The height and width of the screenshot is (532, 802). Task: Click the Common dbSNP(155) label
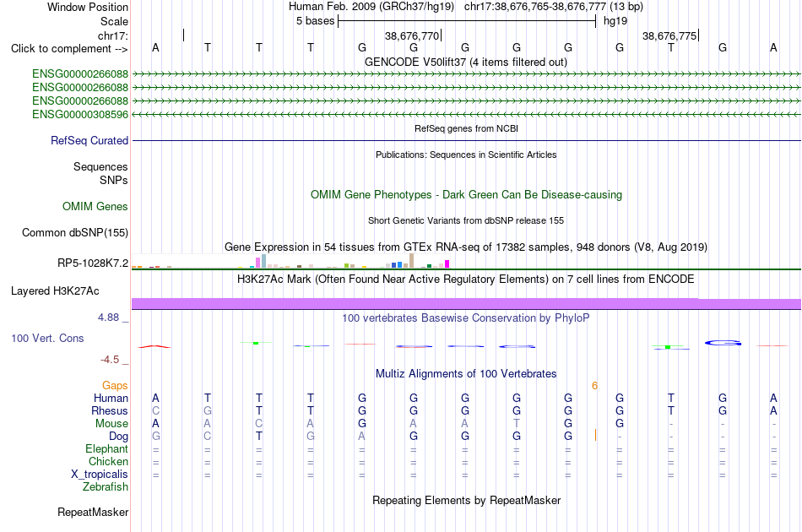pos(74,233)
